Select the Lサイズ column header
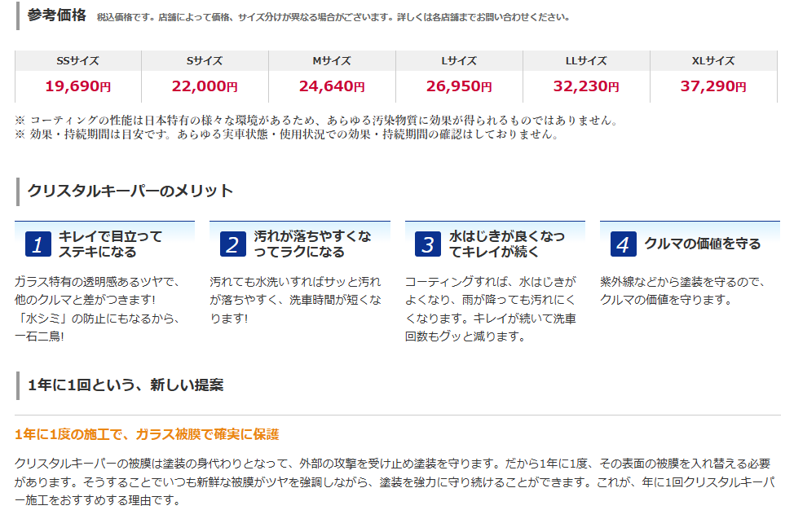The image size is (794, 532). (x=459, y=61)
